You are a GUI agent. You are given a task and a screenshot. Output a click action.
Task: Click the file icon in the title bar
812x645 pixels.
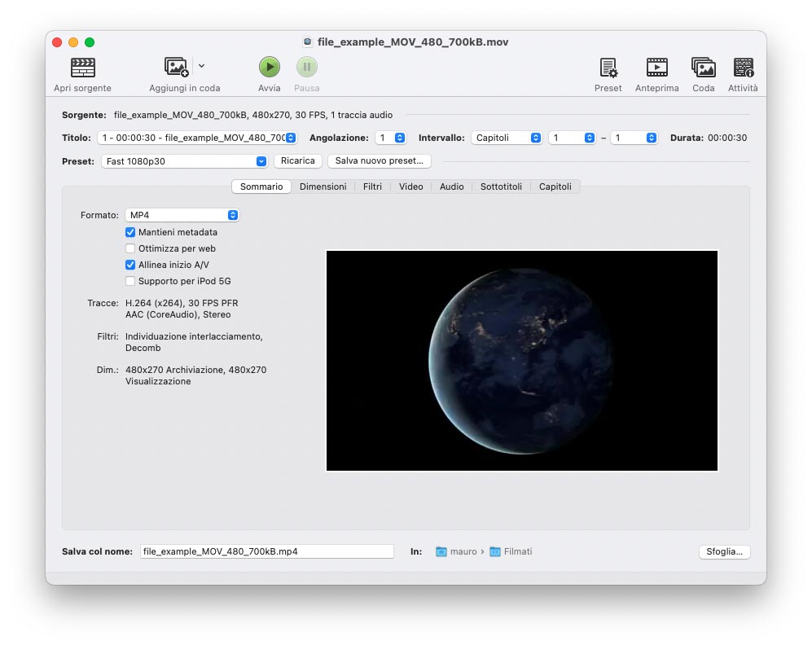307,42
